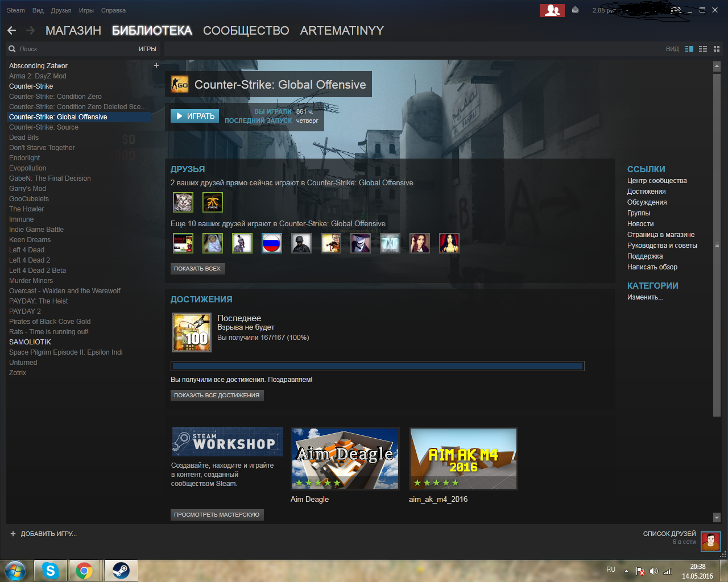The width and height of the screenshot is (728, 582).
Task: Open the Вид menu
Action: (x=38, y=10)
